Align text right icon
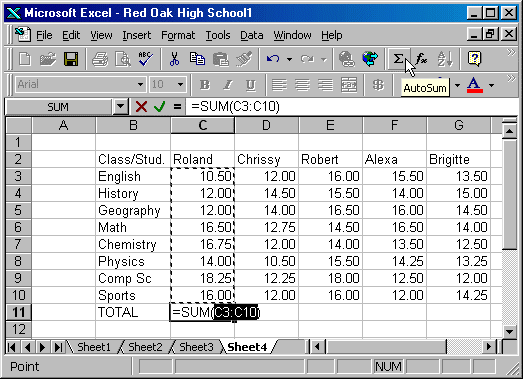Image resolution: width=523 pixels, height=379 pixels. click(325, 85)
